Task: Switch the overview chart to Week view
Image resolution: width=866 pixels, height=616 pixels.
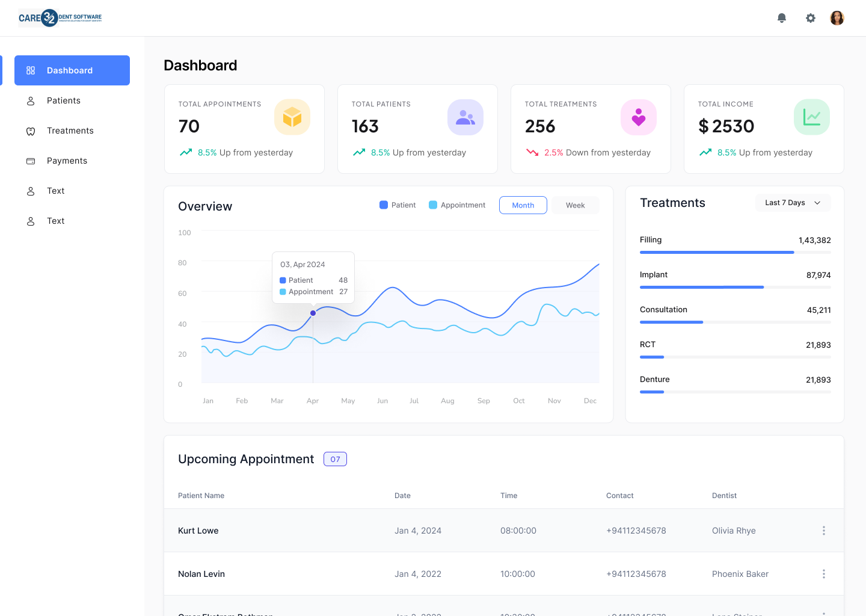Action: click(x=575, y=205)
